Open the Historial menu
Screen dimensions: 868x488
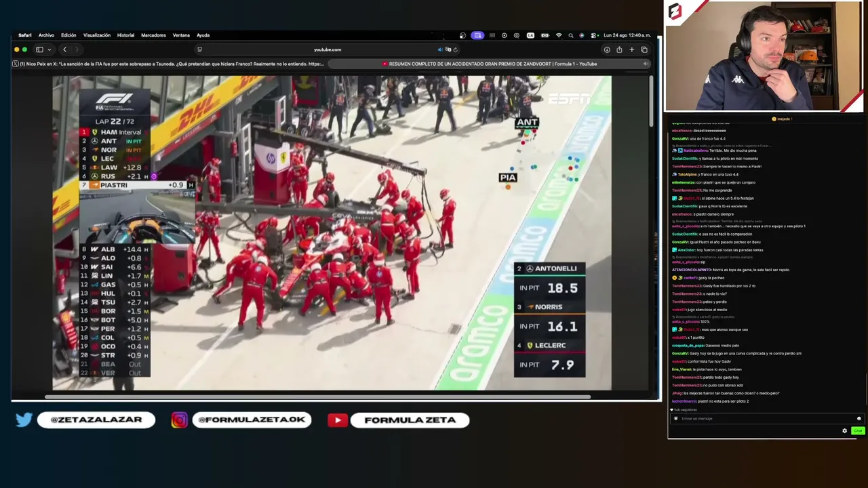[x=125, y=35]
